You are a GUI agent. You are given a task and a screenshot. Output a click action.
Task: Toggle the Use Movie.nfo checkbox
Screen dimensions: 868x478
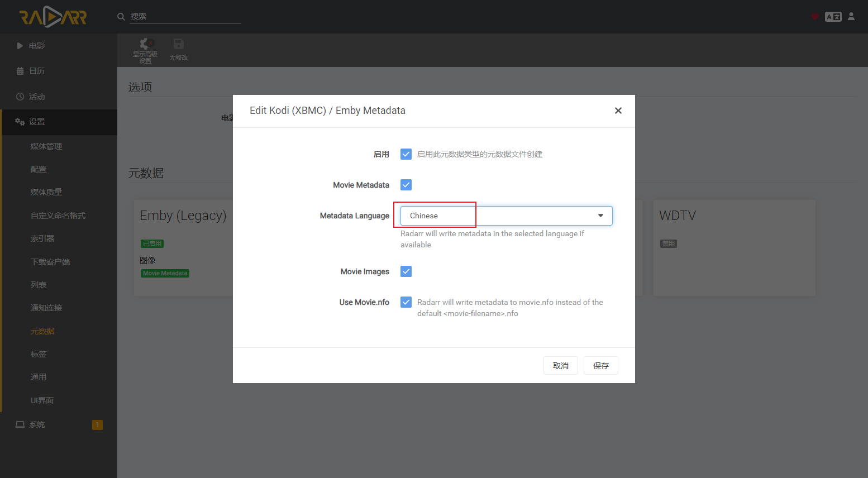tap(406, 302)
